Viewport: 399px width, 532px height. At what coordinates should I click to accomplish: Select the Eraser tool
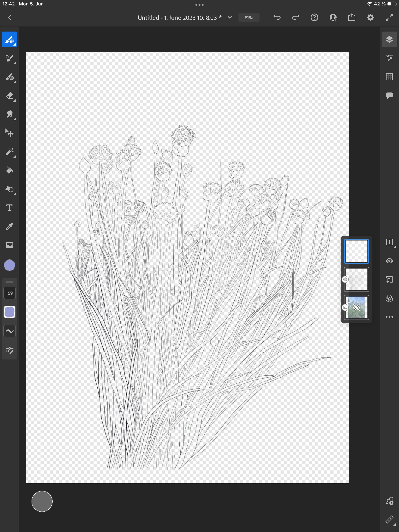point(10,96)
